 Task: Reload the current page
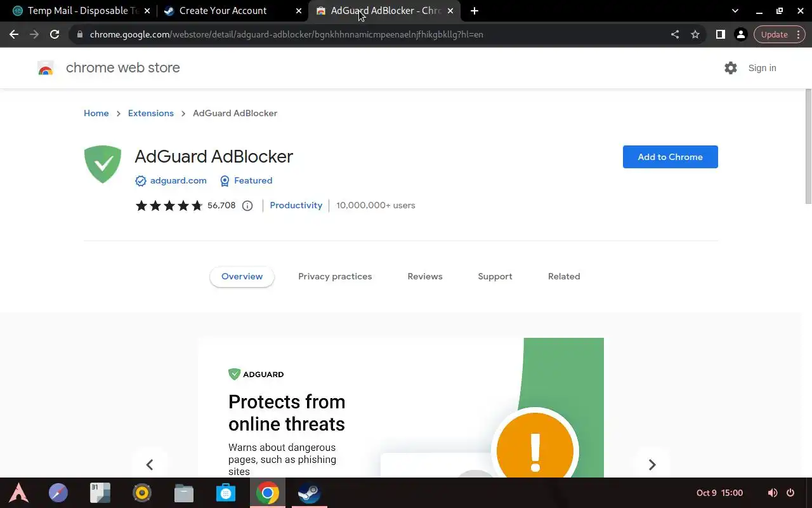tap(55, 34)
